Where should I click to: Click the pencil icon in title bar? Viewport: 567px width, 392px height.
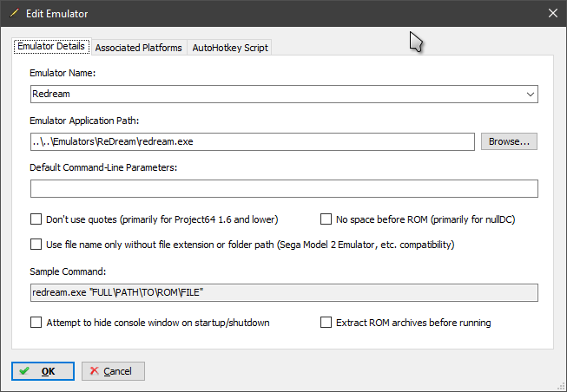(14, 13)
